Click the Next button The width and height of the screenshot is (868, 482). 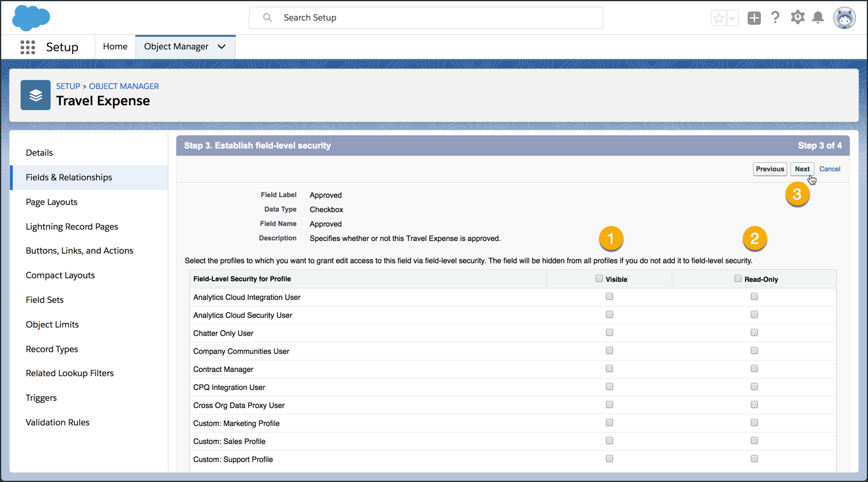pos(802,169)
